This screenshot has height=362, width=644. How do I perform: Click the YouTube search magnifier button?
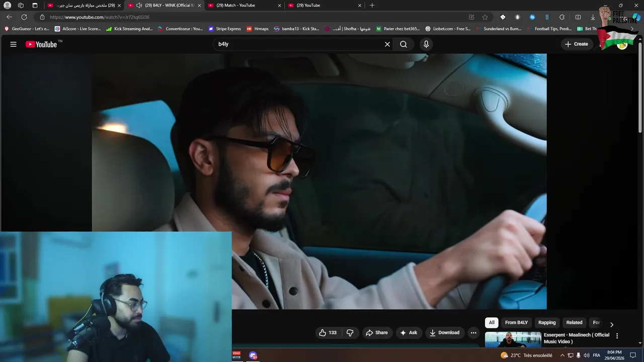pos(404,44)
